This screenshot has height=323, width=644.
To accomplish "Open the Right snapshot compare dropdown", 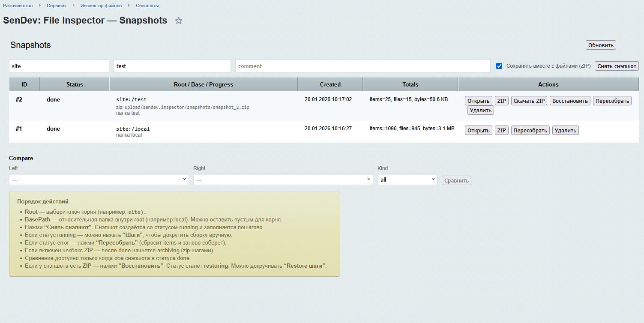I will [283, 179].
